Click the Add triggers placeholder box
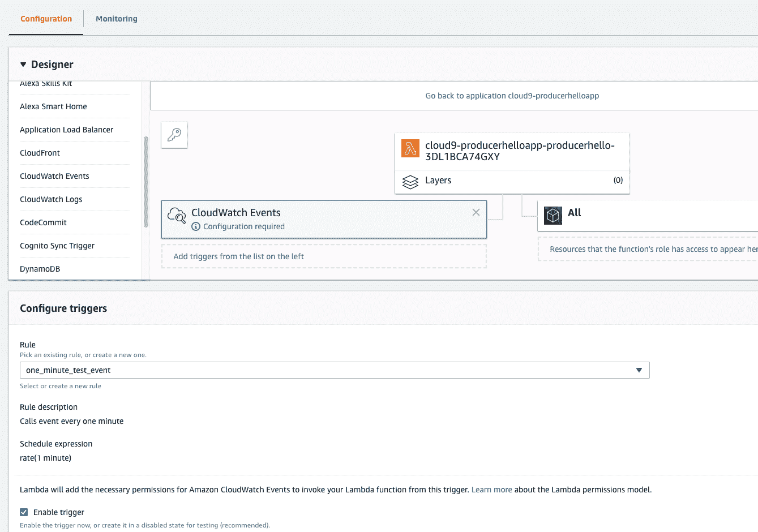The height and width of the screenshot is (532, 758). point(324,256)
